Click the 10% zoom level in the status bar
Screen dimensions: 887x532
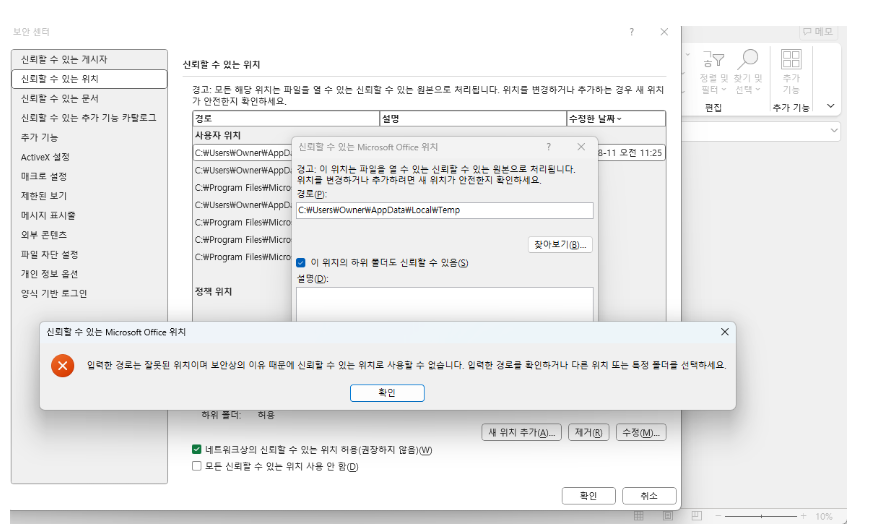pos(824,516)
